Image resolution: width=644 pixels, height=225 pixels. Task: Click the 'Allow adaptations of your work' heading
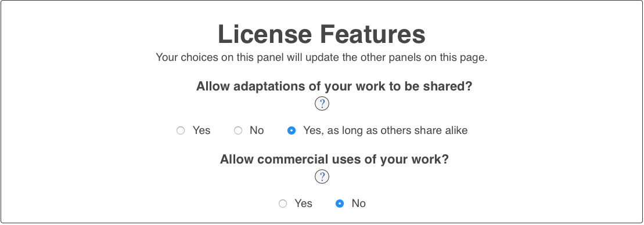pos(334,86)
